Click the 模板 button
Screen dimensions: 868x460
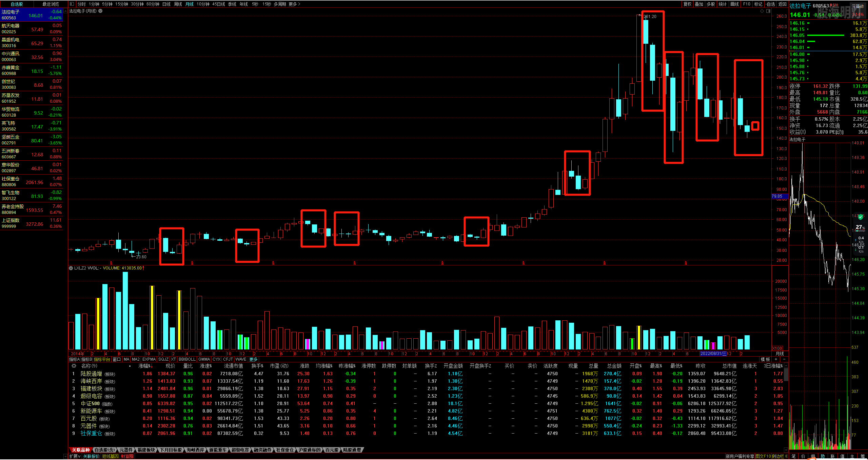[x=765, y=359]
